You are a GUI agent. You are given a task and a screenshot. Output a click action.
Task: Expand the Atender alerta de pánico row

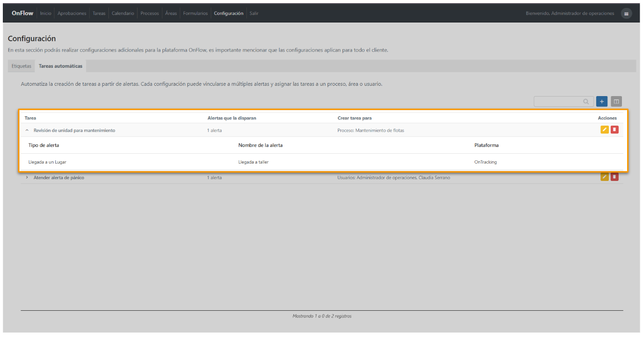pos(27,178)
